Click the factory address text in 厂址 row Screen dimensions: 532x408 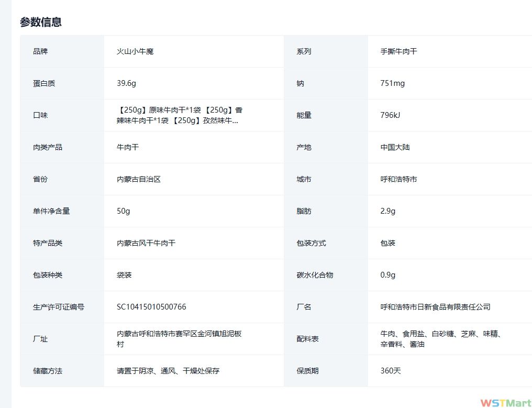pyautogui.click(x=179, y=339)
